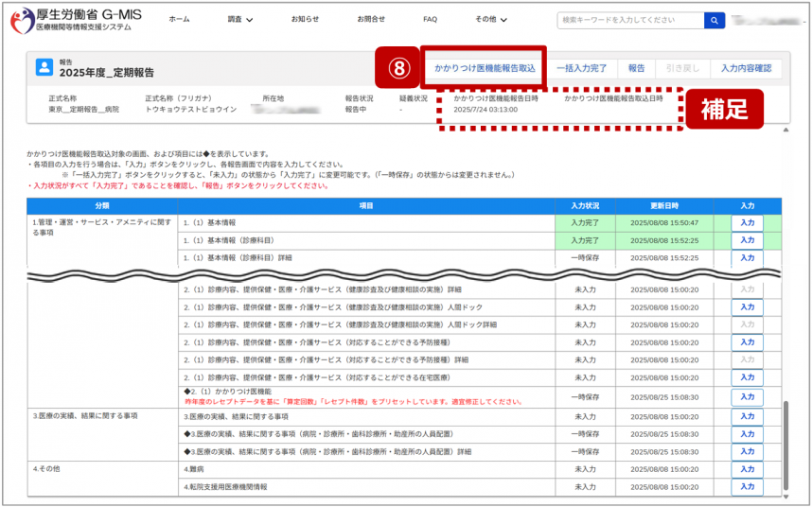Open お問合せ navigation item
Image resolution: width=812 pixels, height=507 pixels.
pyautogui.click(x=371, y=20)
